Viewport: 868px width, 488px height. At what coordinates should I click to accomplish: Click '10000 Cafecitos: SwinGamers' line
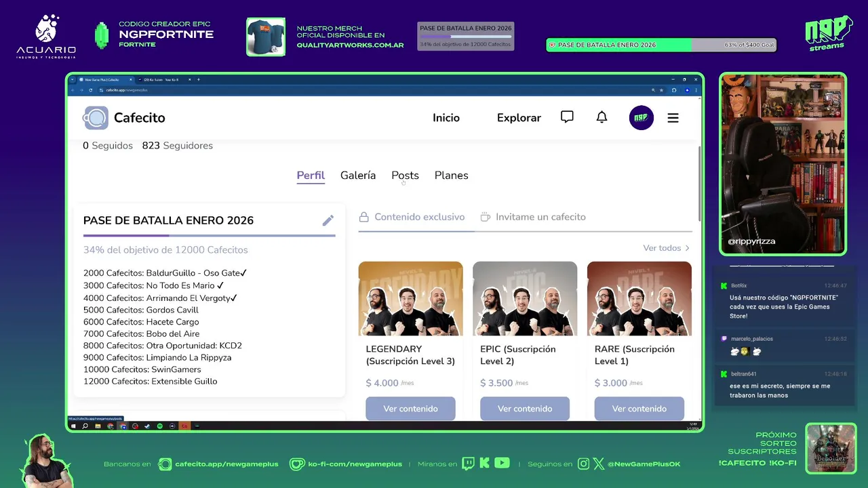pos(142,369)
